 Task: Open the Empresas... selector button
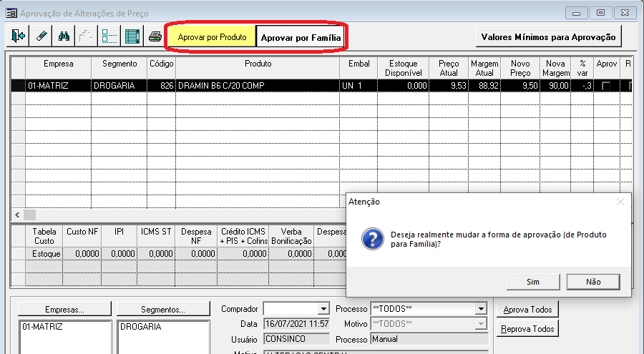(64, 309)
